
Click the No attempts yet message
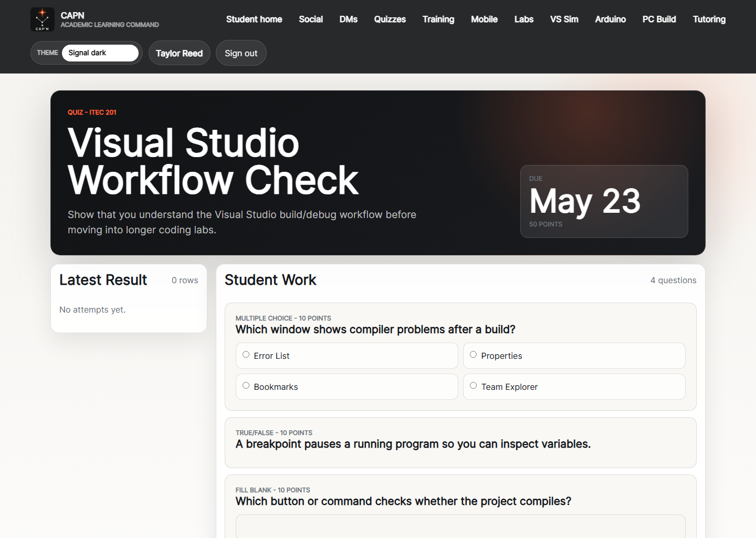tap(92, 310)
